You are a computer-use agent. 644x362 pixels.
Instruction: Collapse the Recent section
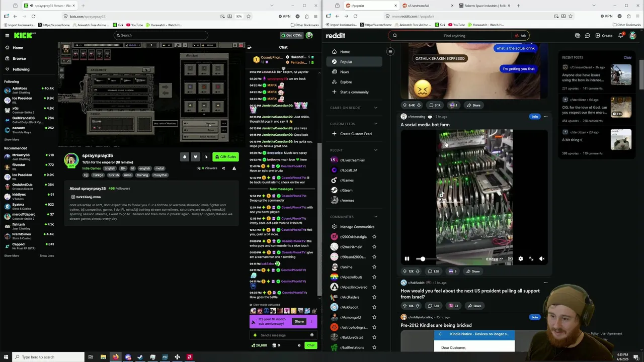[375, 150]
